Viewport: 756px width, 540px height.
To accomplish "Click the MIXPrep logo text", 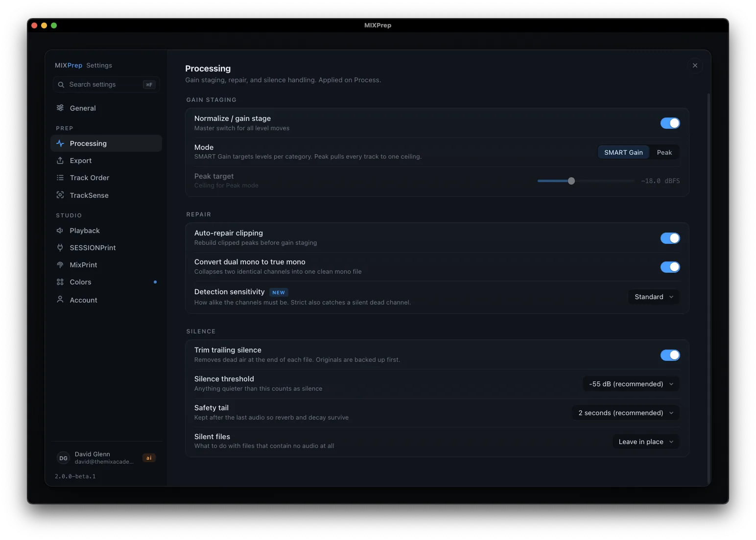I will click(x=69, y=66).
